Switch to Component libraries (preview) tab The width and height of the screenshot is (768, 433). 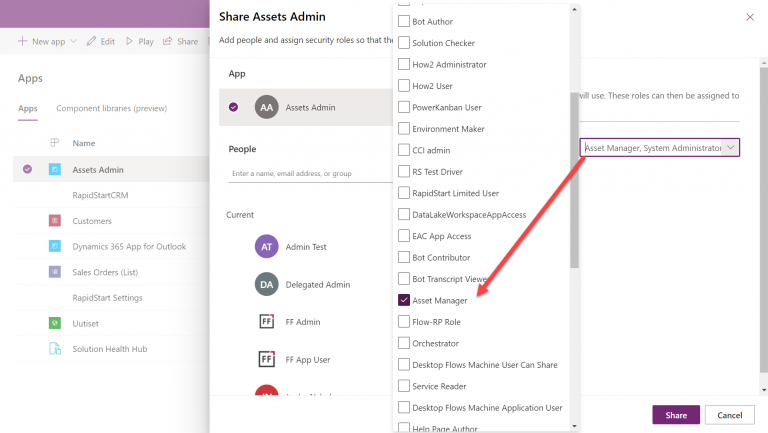pyautogui.click(x=111, y=108)
